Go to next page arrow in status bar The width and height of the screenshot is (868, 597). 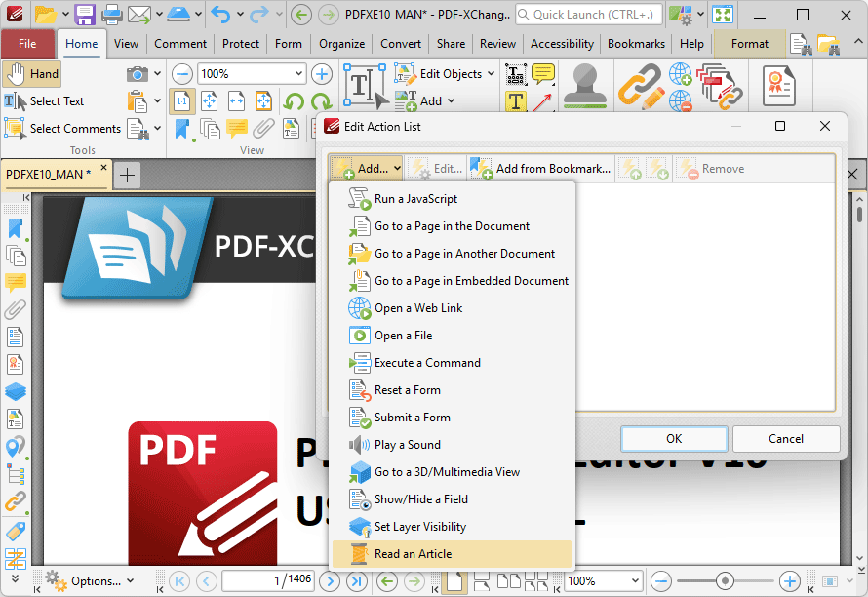click(330, 581)
